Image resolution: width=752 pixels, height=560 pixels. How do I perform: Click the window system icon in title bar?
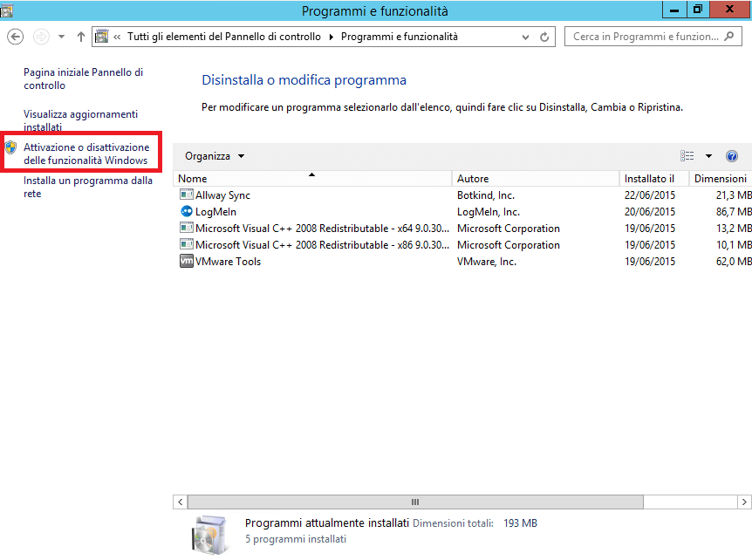pyautogui.click(x=6, y=10)
